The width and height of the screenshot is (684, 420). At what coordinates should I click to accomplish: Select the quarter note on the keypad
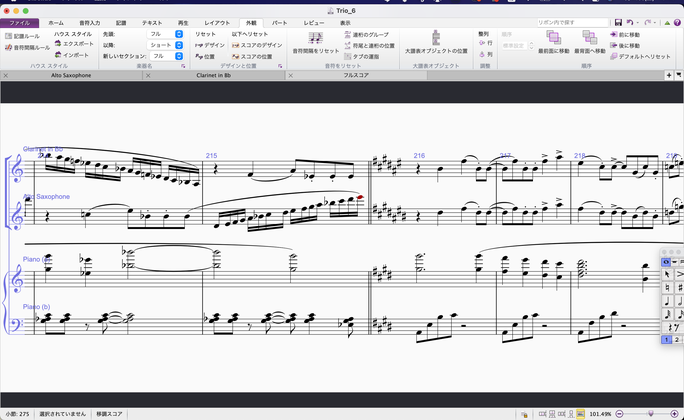pos(667,301)
